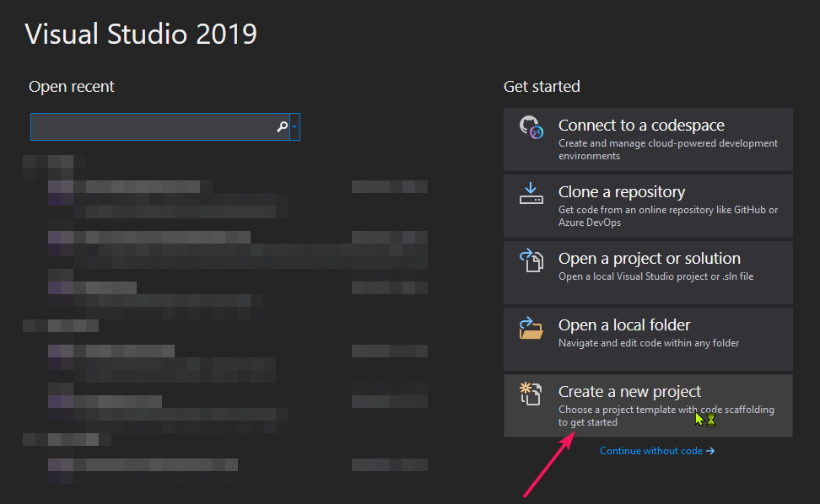The height and width of the screenshot is (504, 820).
Task: Click the Open a project or solution icon
Action: [531, 260]
